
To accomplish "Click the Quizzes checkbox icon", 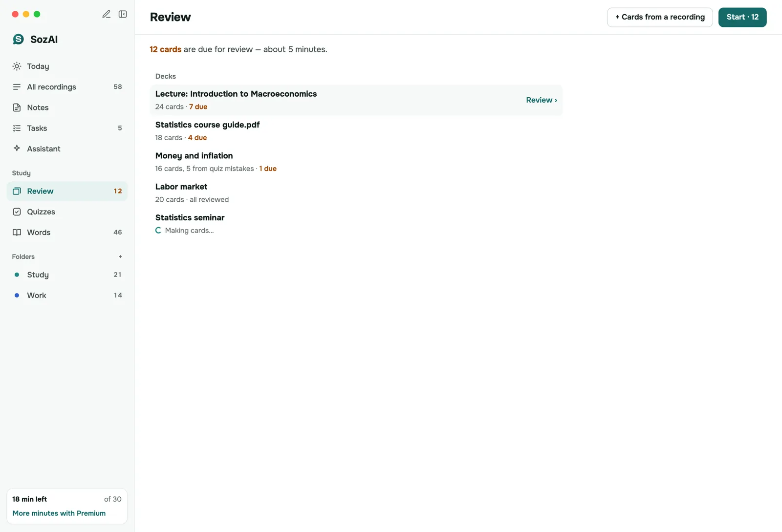I will tap(17, 212).
